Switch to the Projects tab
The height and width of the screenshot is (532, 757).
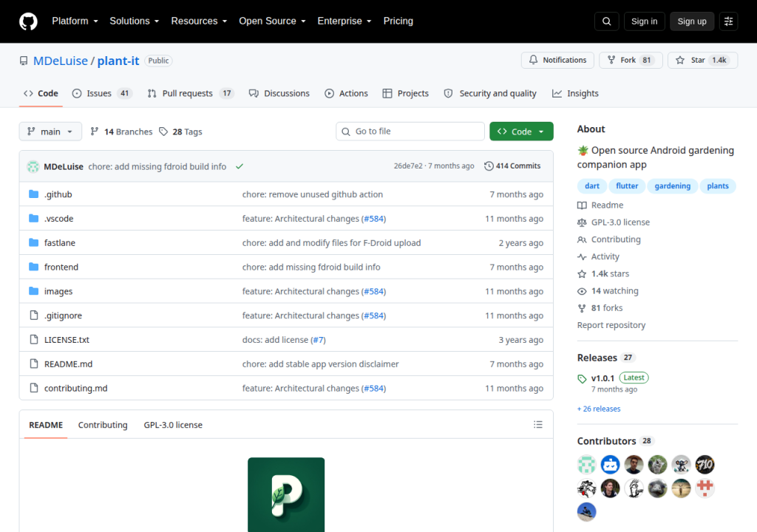click(x=406, y=93)
